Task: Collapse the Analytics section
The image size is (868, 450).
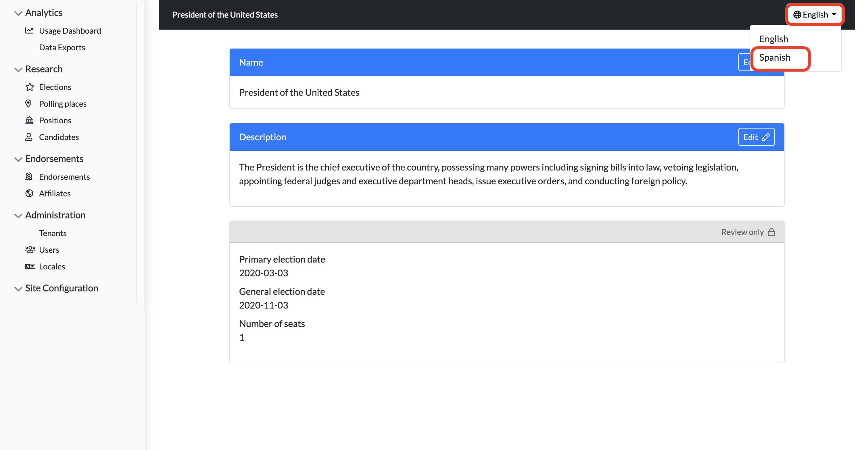Action: [x=18, y=13]
